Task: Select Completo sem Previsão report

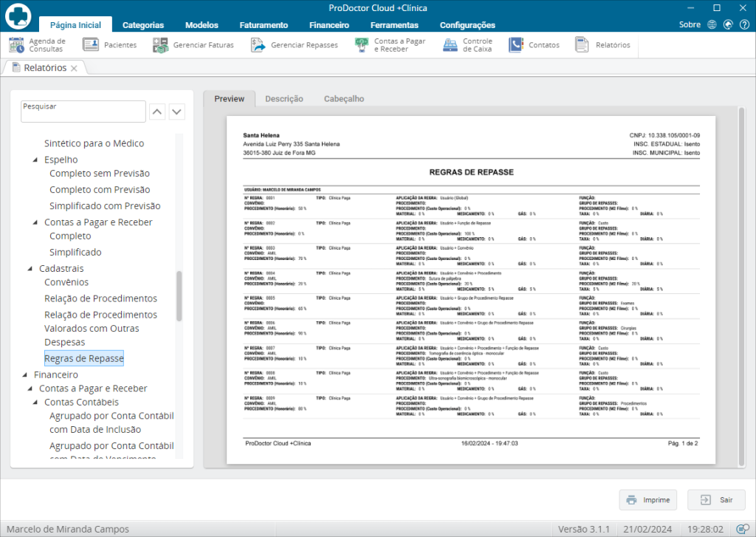Action: coord(100,173)
